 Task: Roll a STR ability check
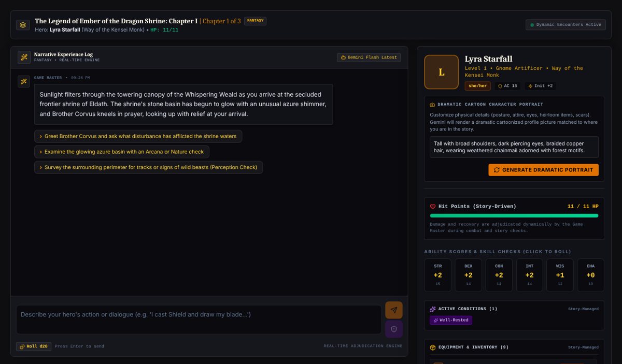438,275
